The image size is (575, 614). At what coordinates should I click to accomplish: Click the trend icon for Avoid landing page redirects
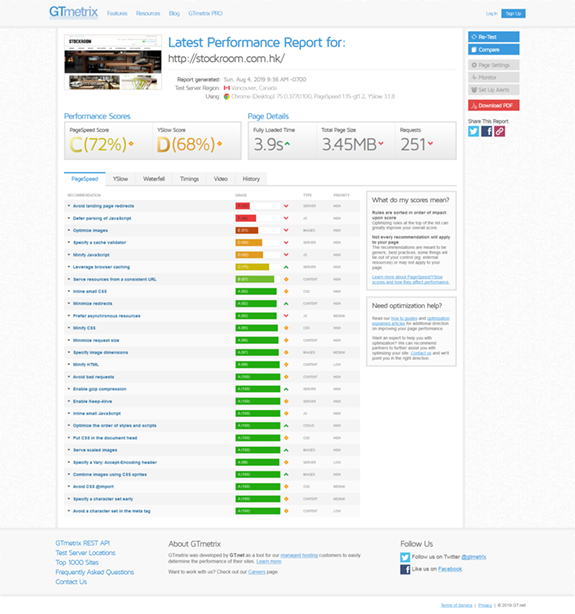point(286,206)
